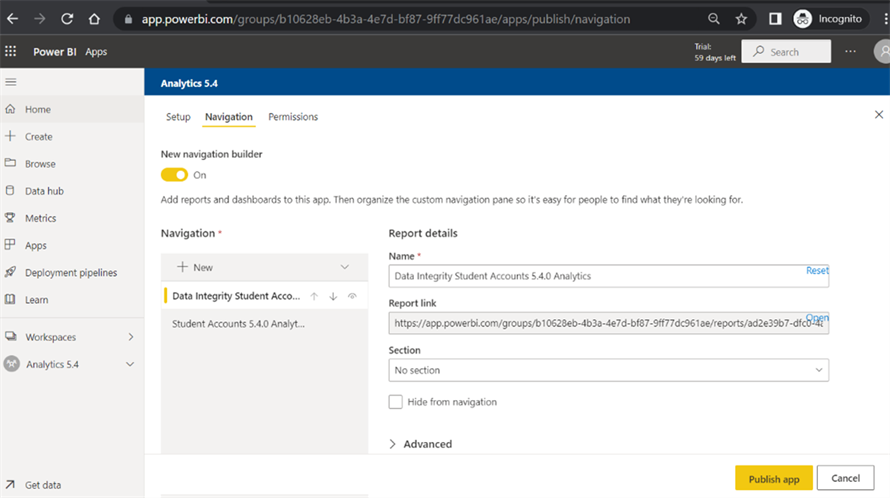The width and height of the screenshot is (890, 498).
Task: Open Data hub in the sidebar
Action: point(72,191)
